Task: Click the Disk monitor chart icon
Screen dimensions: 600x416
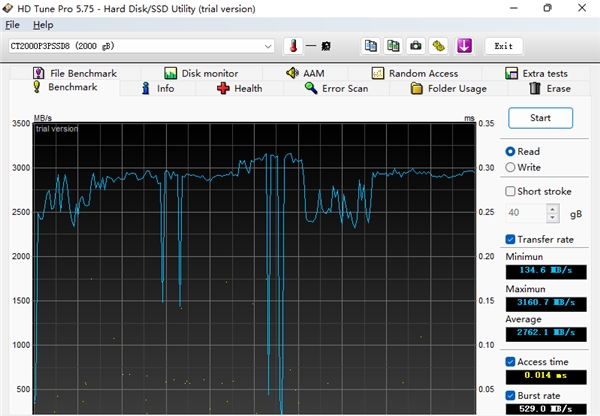Action: tap(170, 73)
